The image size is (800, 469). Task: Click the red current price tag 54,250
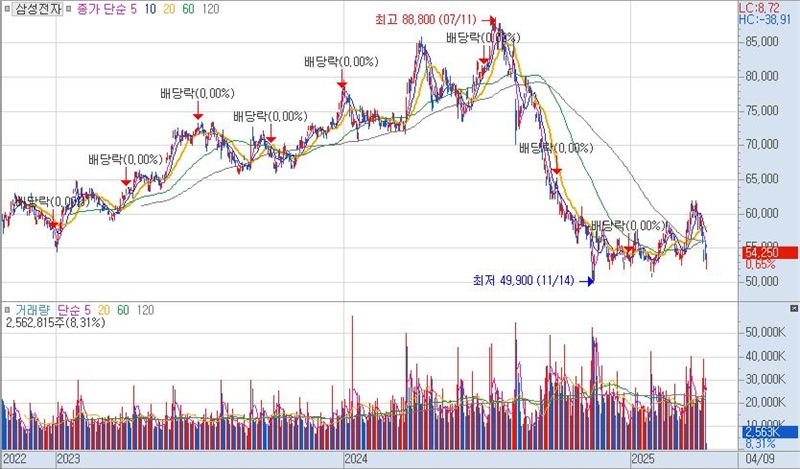click(768, 253)
